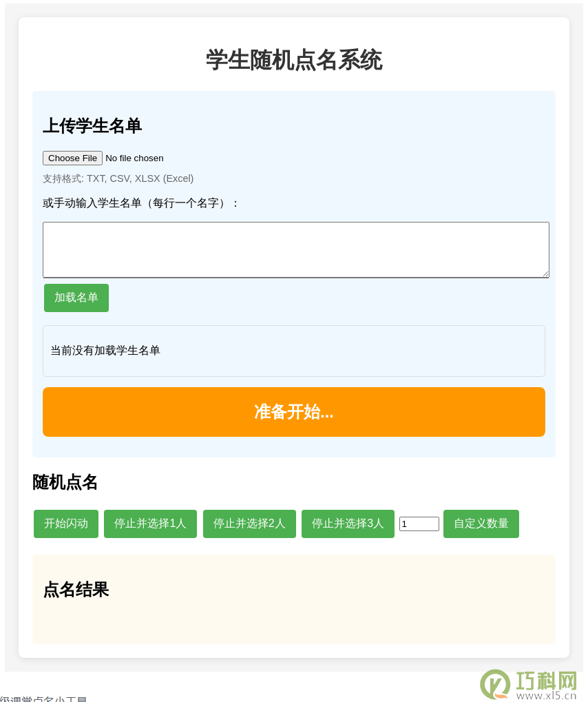This screenshot has width=588, height=702.
Task: Click the 点名结果 results panel
Action: click(x=293, y=599)
